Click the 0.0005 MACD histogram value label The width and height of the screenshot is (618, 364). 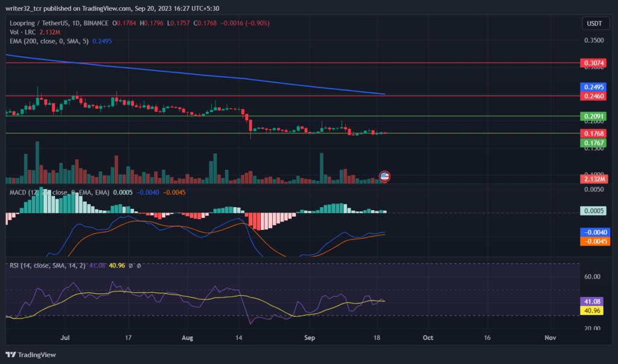click(594, 211)
